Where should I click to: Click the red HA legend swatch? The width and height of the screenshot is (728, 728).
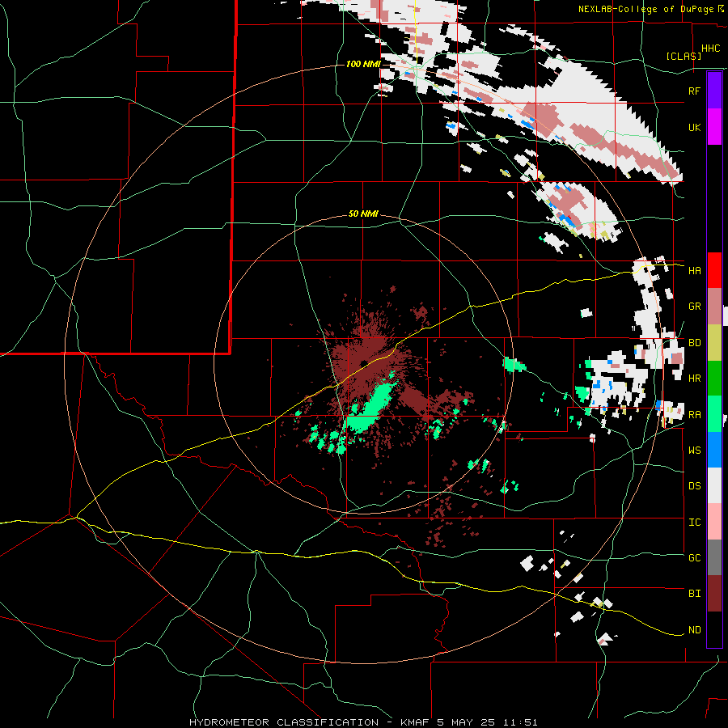(714, 270)
